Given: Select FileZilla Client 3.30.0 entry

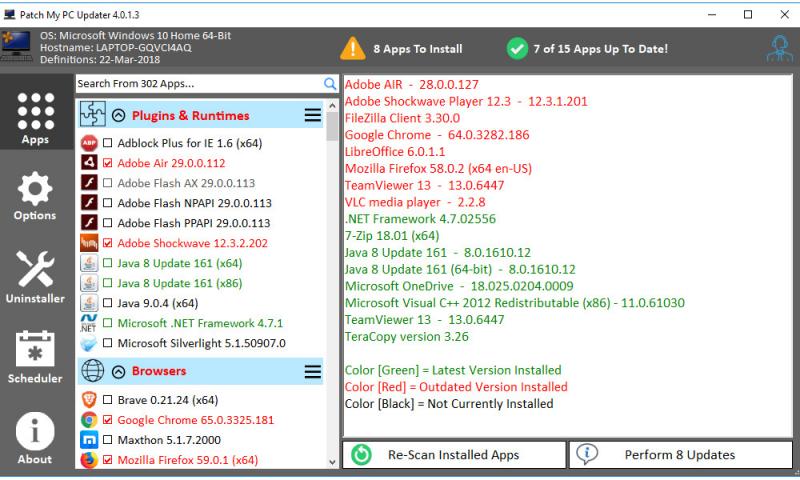Looking at the screenshot, I should tap(403, 118).
